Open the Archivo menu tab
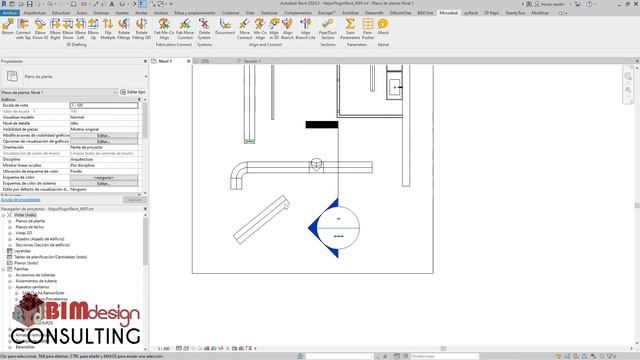The width and height of the screenshot is (640, 360). coord(10,13)
